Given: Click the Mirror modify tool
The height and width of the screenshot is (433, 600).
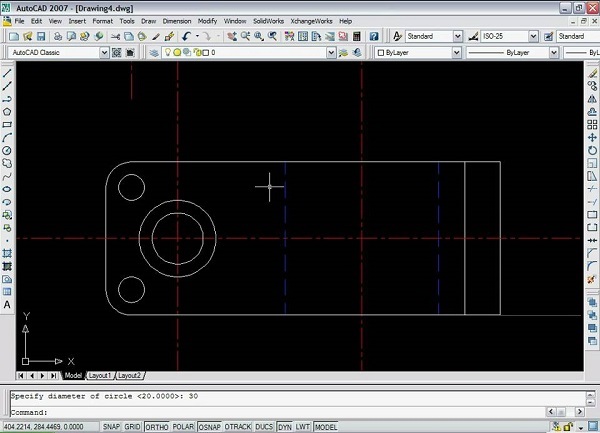Looking at the screenshot, I should (x=592, y=99).
